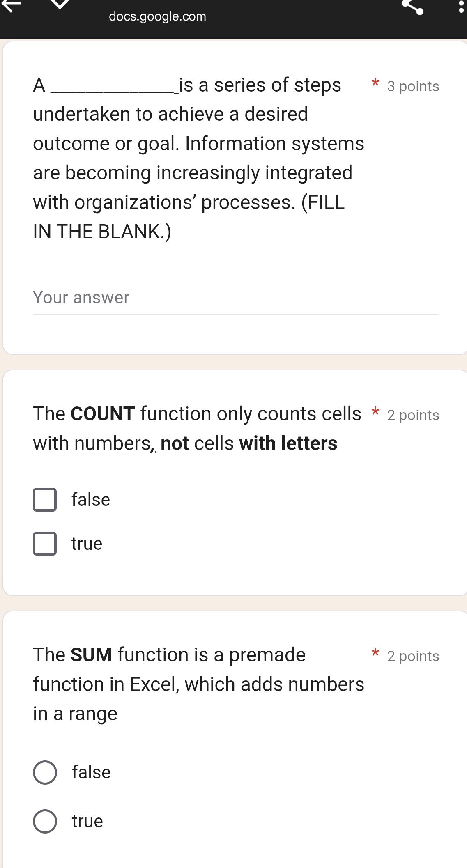The width and height of the screenshot is (467, 868).
Task: Select the true radio button for SUM question
Action: (x=45, y=821)
